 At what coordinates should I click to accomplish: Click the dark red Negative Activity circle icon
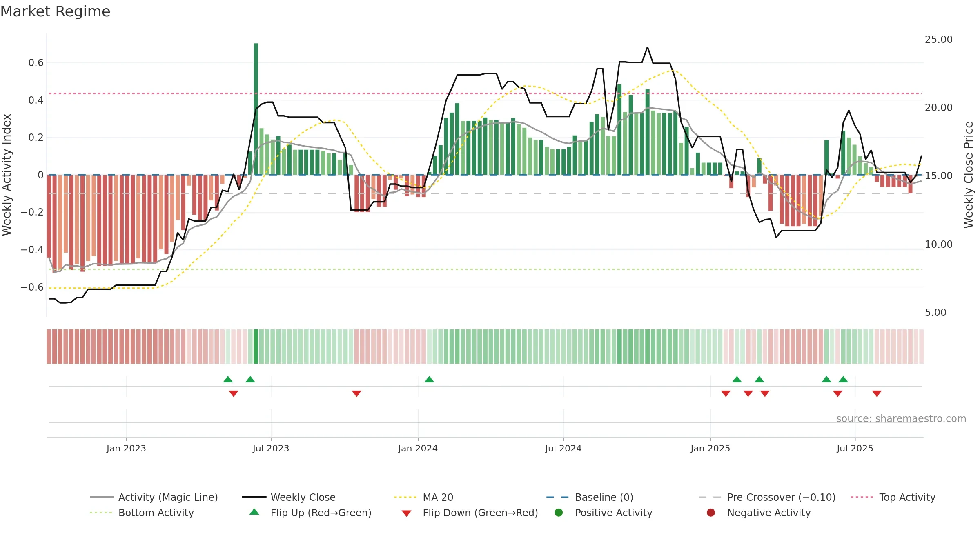pyautogui.click(x=711, y=513)
